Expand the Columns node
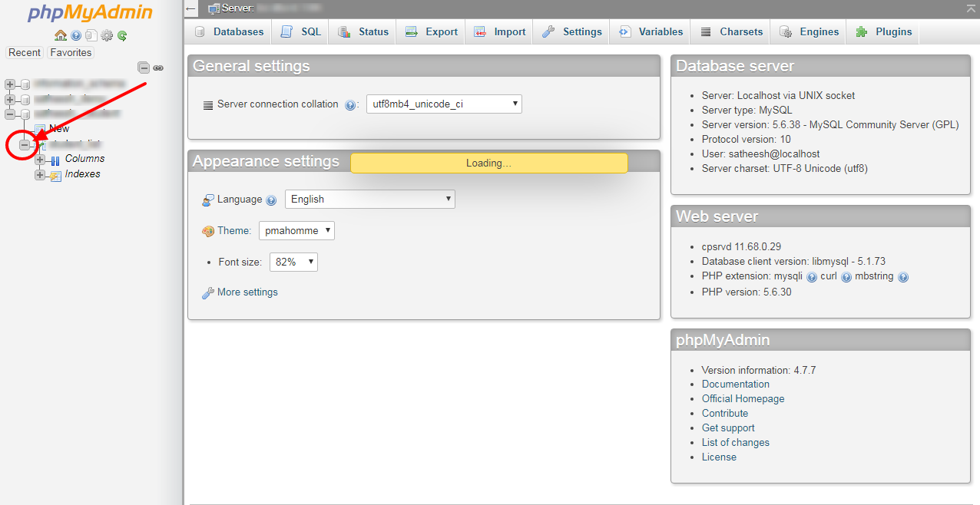Viewport: 980px width, 505px height. [x=40, y=160]
